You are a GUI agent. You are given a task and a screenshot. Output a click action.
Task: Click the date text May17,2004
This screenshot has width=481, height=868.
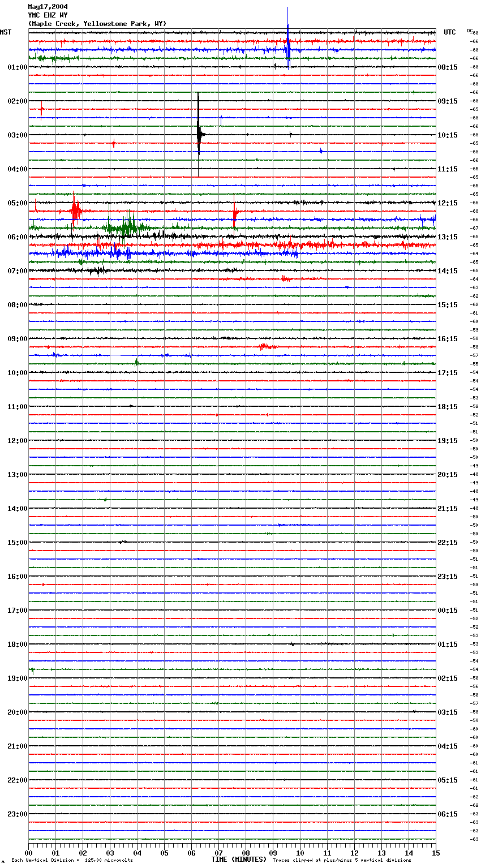click(x=48, y=7)
